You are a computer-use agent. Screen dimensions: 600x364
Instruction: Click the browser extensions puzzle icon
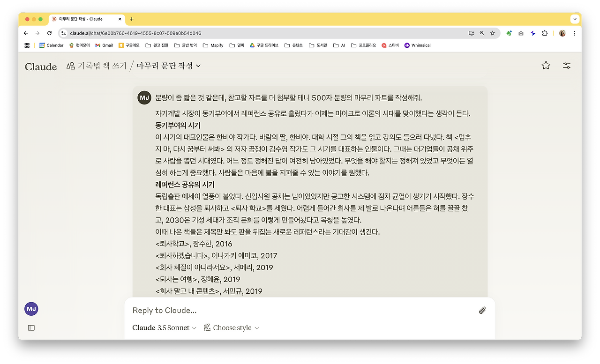click(544, 33)
